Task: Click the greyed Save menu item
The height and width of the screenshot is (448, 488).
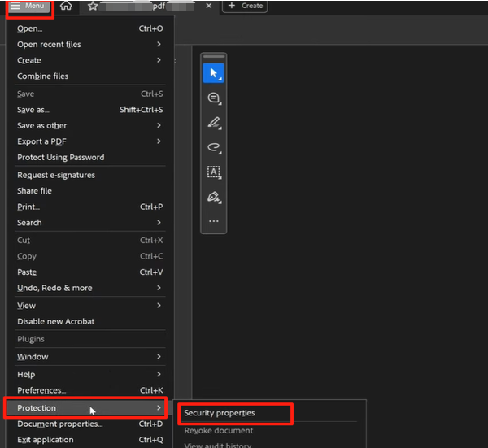Action: point(90,94)
